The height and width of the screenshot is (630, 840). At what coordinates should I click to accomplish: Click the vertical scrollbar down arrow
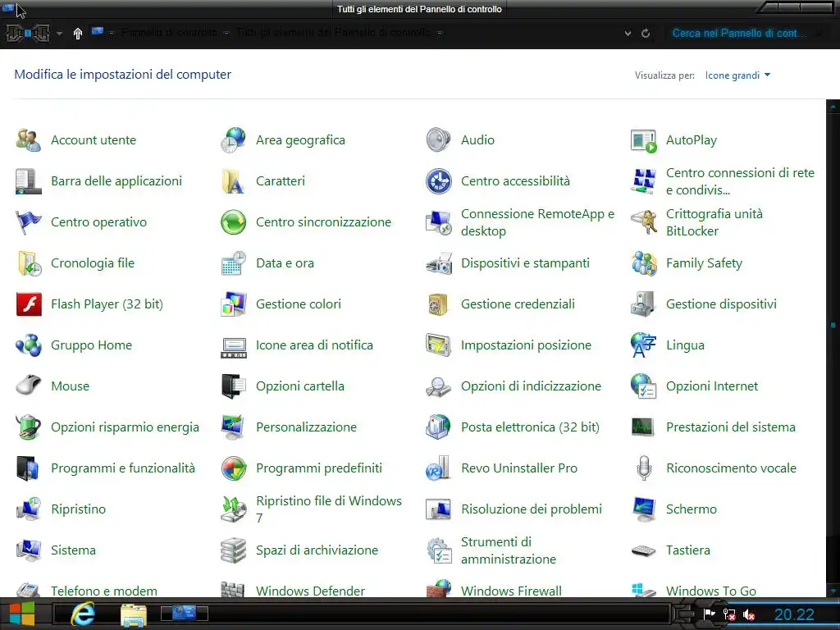(833, 591)
